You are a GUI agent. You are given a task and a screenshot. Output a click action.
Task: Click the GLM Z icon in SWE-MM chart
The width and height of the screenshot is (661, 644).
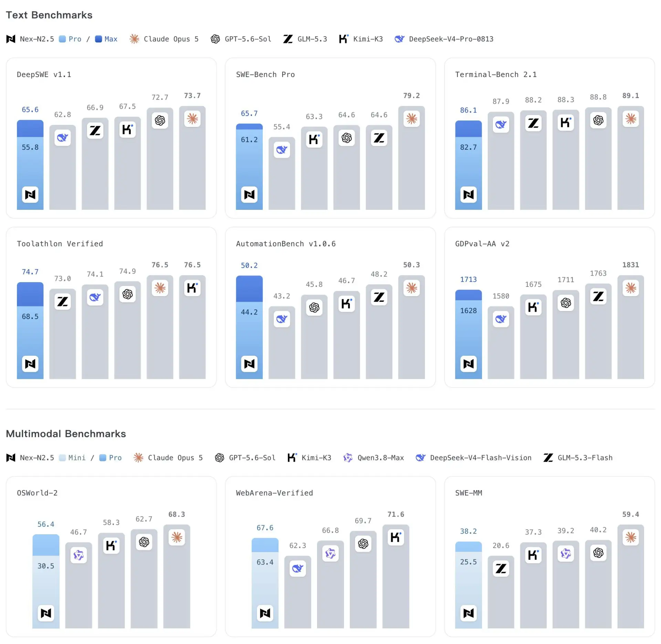click(501, 568)
